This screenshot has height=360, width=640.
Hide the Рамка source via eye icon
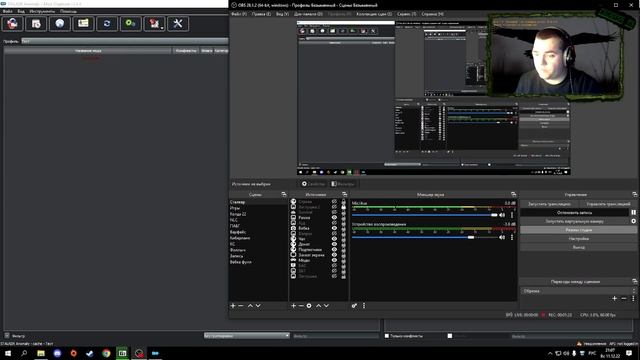(x=334, y=218)
